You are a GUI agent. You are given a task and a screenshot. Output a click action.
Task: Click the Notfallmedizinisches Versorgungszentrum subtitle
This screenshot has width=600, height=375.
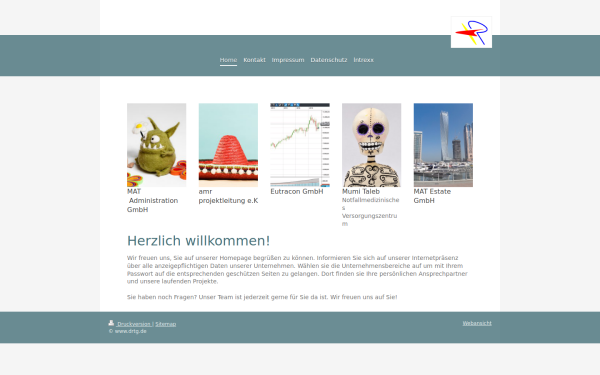[x=370, y=212]
